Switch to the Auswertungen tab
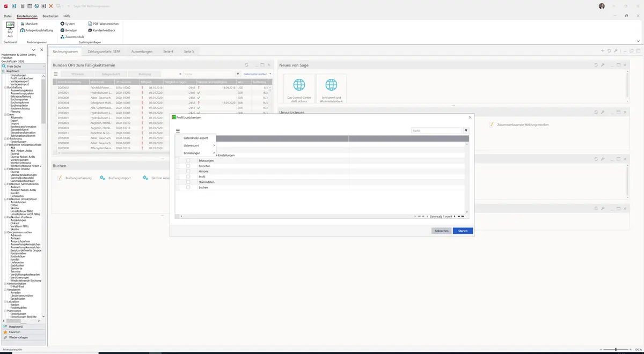 (x=142, y=51)
